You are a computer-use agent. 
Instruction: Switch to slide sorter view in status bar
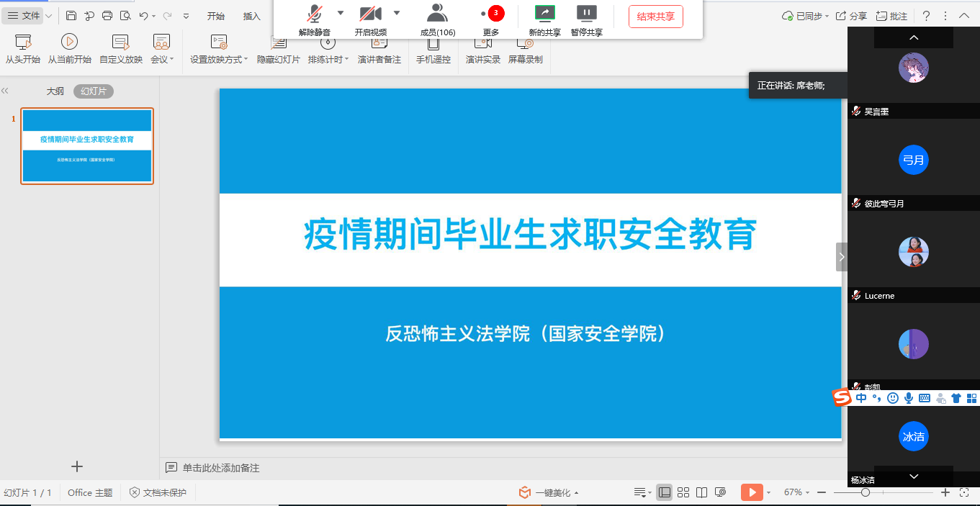tap(683, 492)
